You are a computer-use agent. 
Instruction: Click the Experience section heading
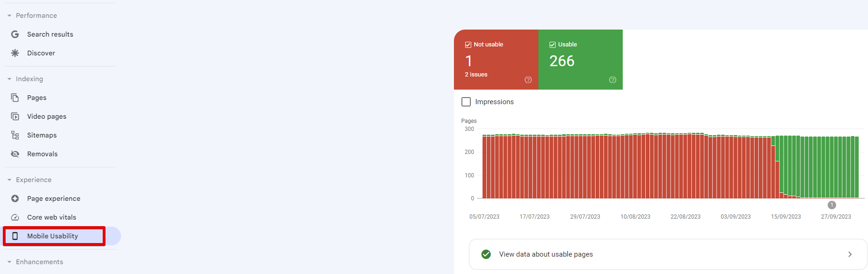tap(34, 180)
